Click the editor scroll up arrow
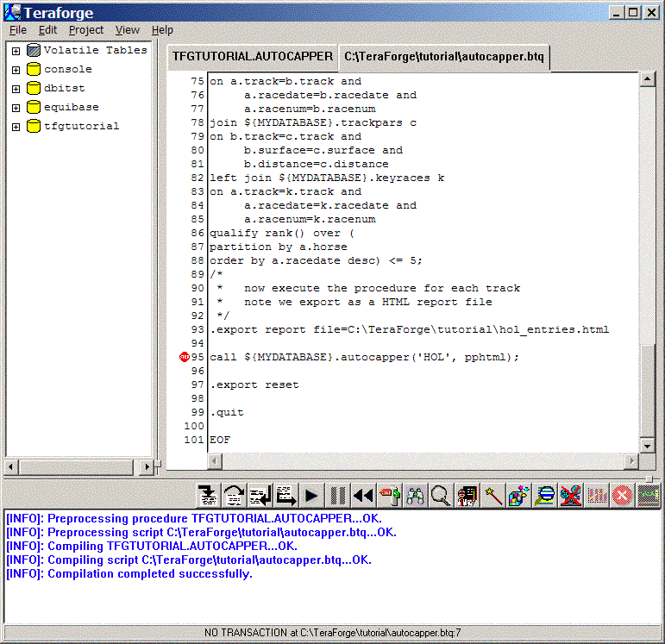The image size is (665, 644). [647, 79]
